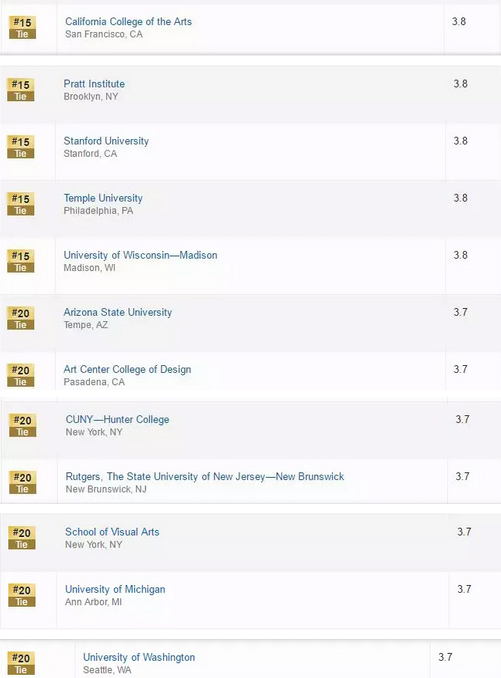Click #20 Tie badge for University of Michigan

[x=22, y=595]
